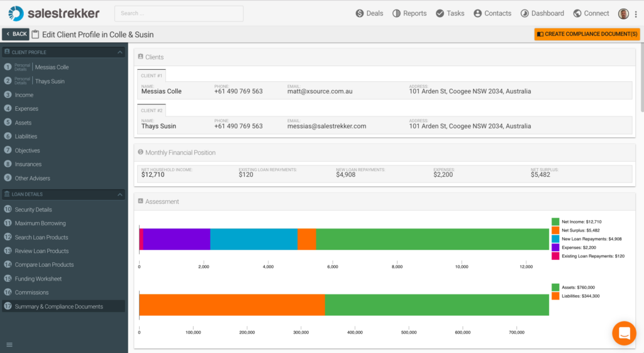Viewport: 644px width, 353px height.
Task: Click email matt@xsource.com.au
Action: (320, 91)
